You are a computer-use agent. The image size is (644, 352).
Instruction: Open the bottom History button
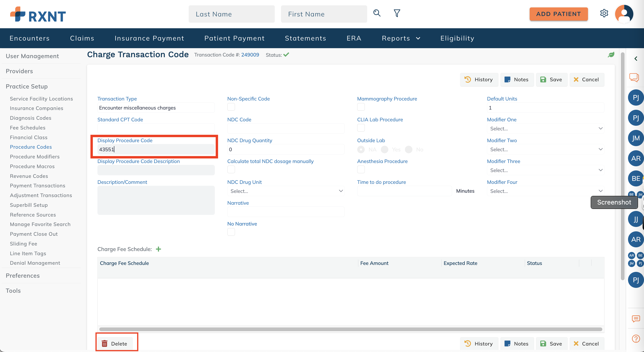pyautogui.click(x=479, y=343)
